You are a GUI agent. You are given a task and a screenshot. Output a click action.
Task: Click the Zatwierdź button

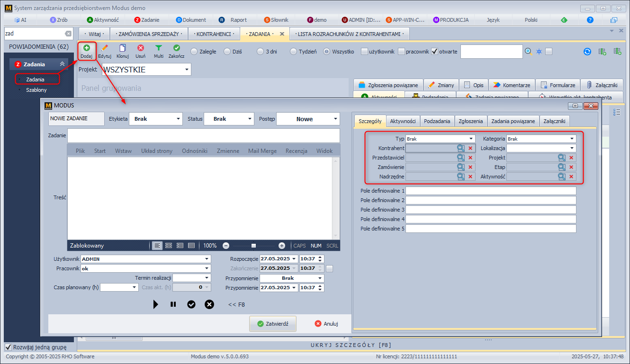(273, 324)
